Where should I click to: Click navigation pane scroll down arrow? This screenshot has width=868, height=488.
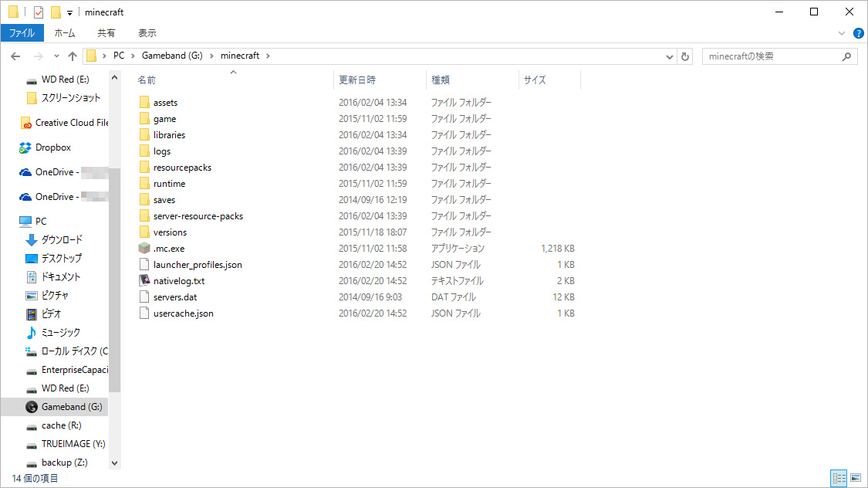pyautogui.click(x=115, y=463)
